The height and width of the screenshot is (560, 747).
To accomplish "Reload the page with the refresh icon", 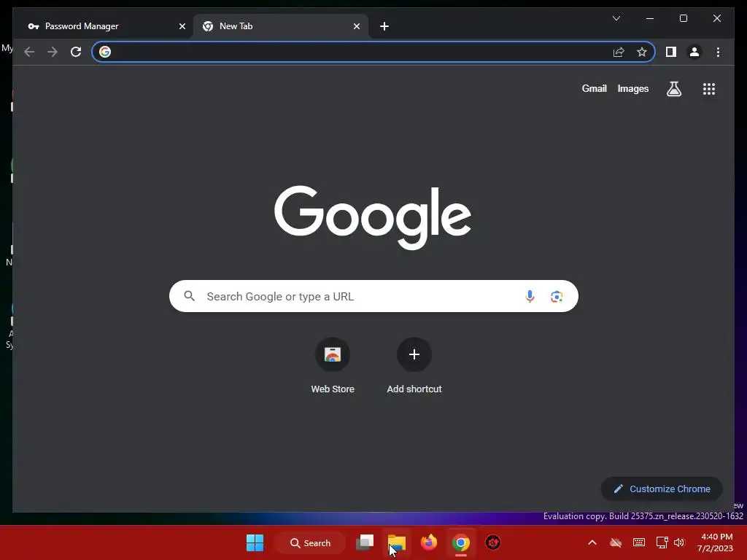I will pyautogui.click(x=76, y=52).
